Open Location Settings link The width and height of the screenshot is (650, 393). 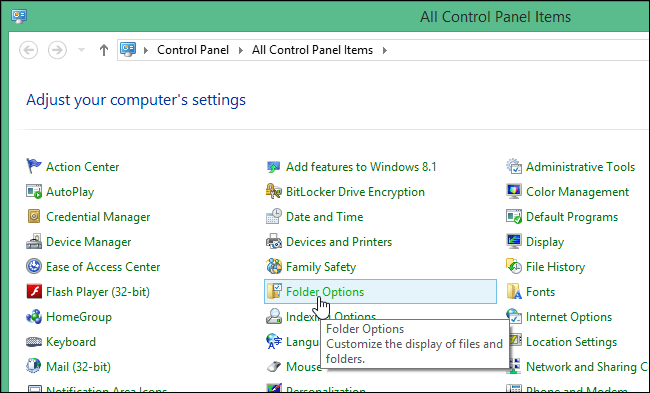click(572, 342)
